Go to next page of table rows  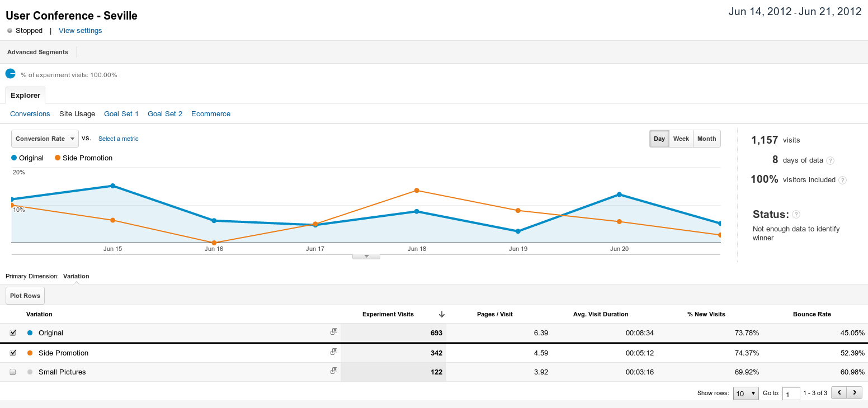click(x=854, y=393)
